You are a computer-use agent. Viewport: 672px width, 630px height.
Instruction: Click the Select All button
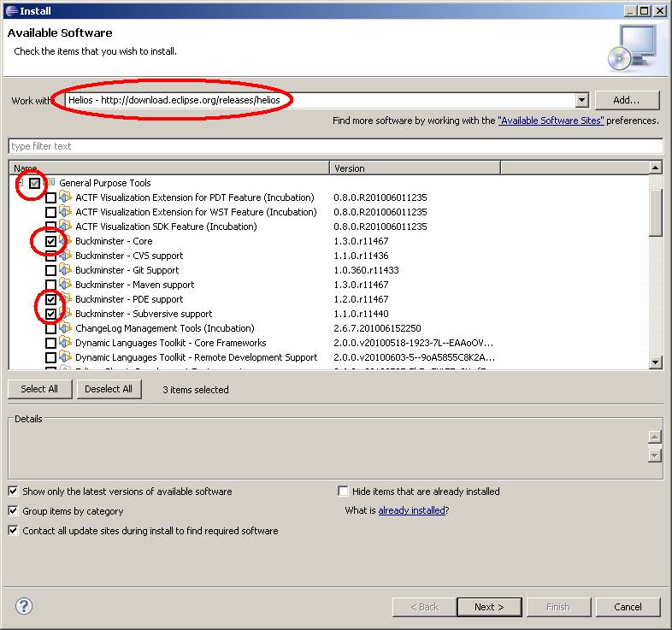point(40,389)
